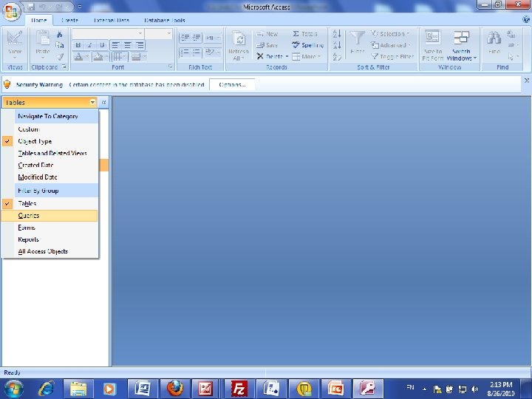This screenshot has width=532, height=399.
Task: Click the Clear All Sorts icon
Action: click(337, 56)
